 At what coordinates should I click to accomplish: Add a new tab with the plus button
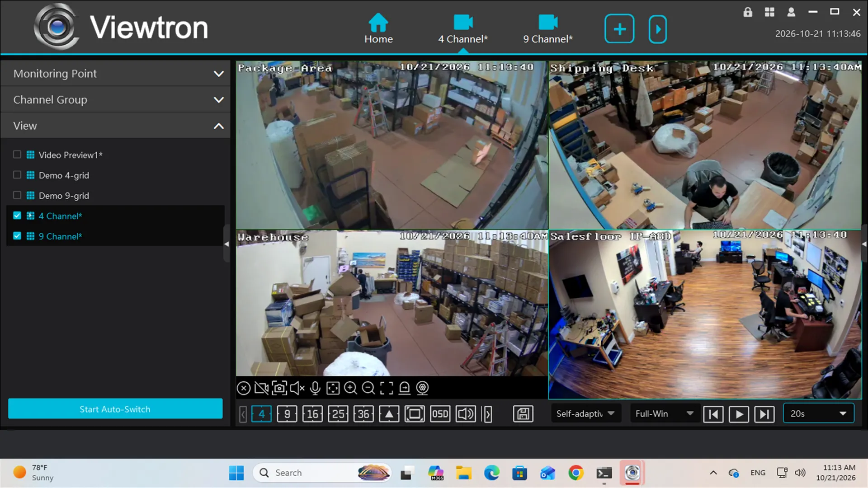(x=619, y=29)
